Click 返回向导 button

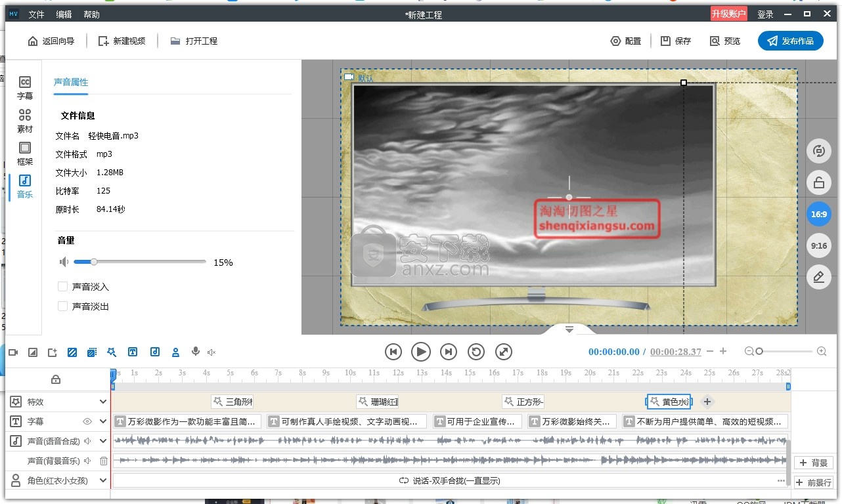click(52, 41)
